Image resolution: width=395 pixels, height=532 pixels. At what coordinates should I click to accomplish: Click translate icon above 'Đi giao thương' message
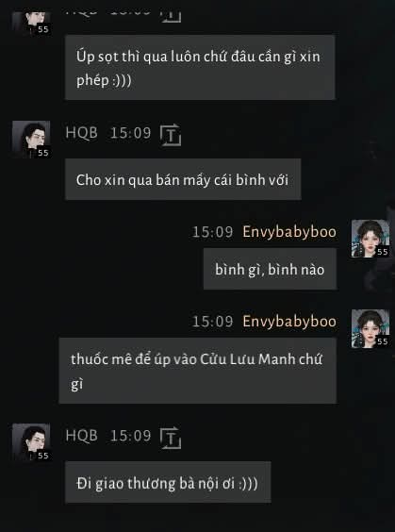point(171,438)
